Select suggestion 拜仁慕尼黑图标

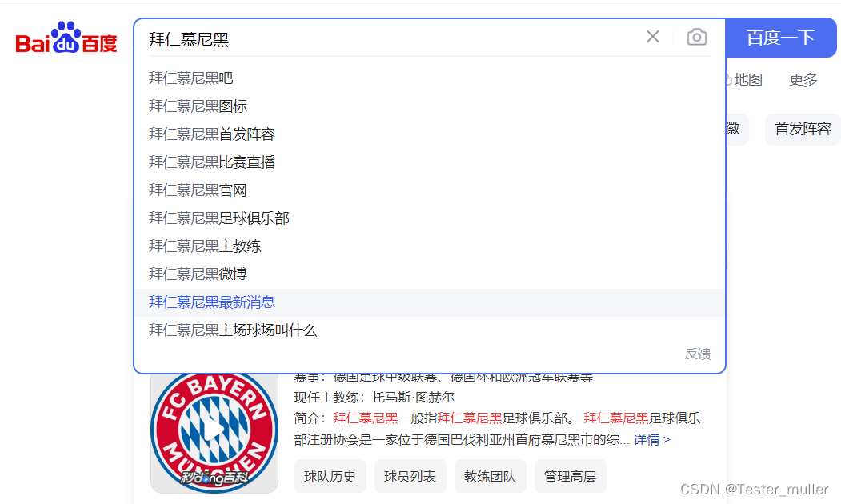pos(429,106)
